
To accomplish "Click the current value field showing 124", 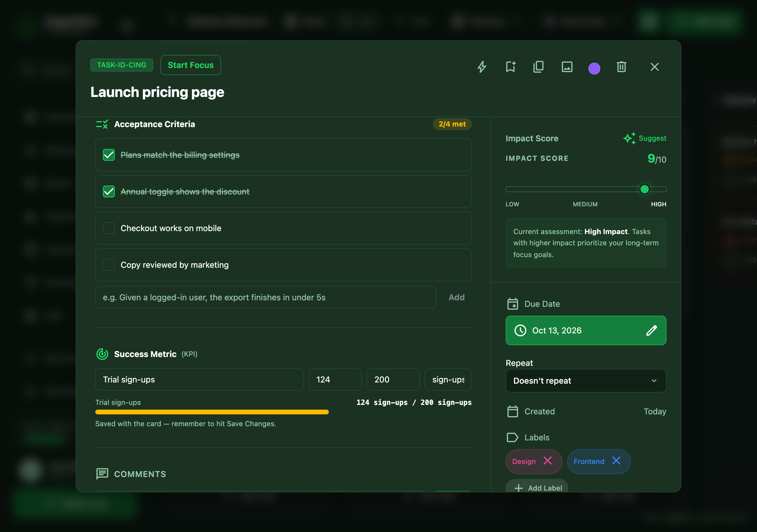I will click(335, 379).
